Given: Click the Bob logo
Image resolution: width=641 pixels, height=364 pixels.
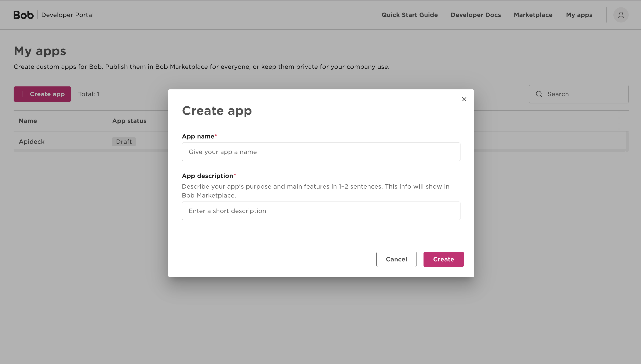Looking at the screenshot, I should 24,15.
